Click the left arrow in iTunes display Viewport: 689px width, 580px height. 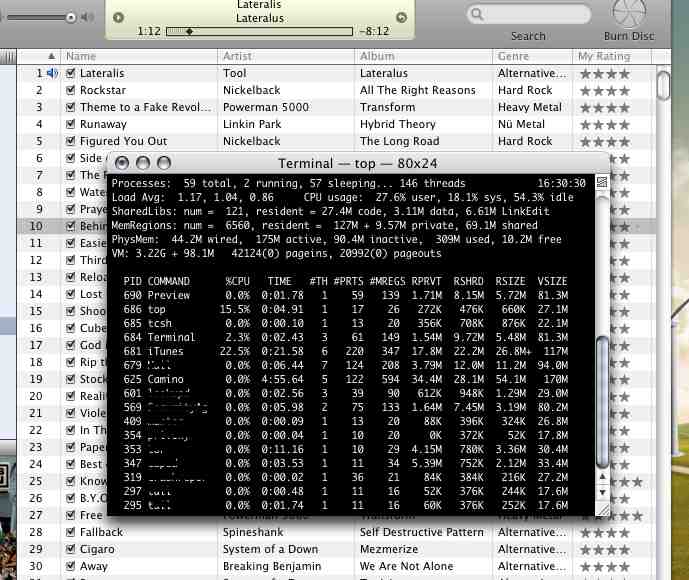(x=118, y=18)
